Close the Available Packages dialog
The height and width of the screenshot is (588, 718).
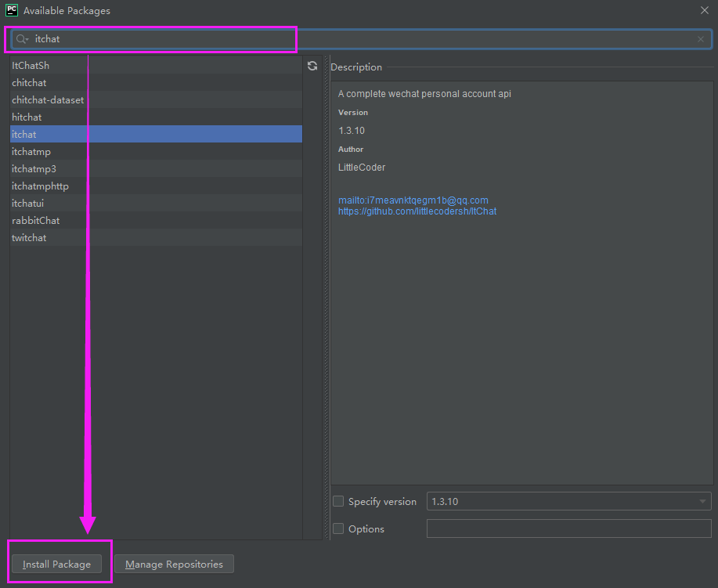(x=704, y=10)
